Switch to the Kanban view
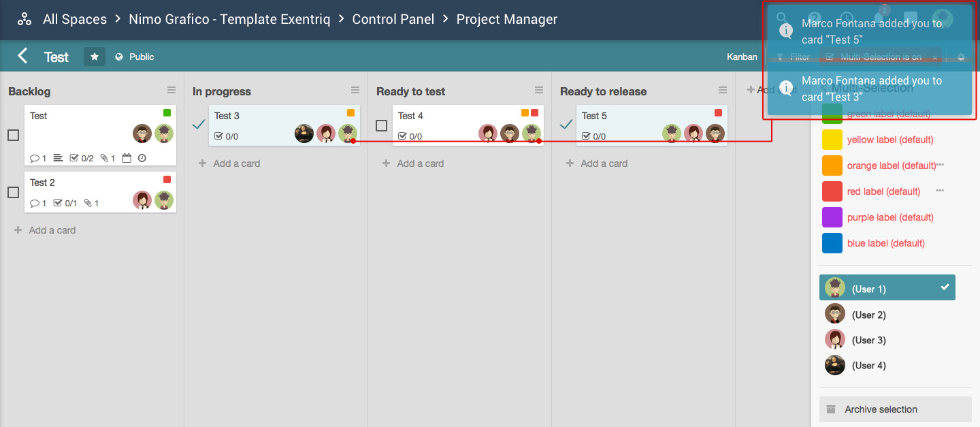The image size is (980, 427). click(742, 57)
